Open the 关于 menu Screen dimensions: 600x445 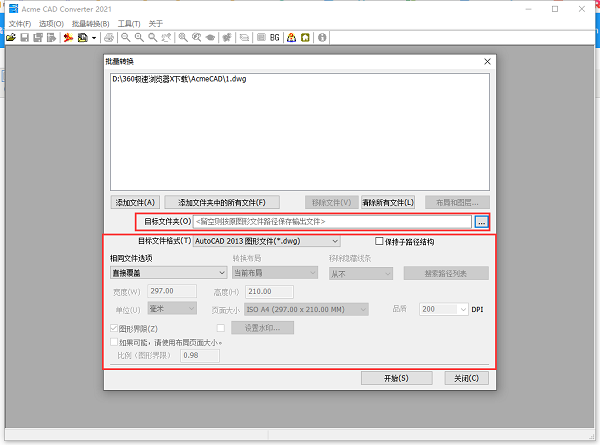(156, 24)
